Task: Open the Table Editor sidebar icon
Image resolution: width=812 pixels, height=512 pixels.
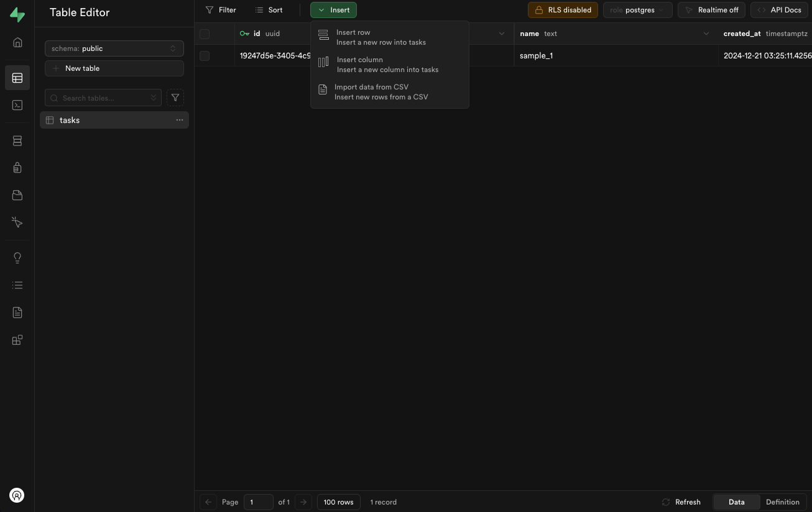Action: (17, 78)
